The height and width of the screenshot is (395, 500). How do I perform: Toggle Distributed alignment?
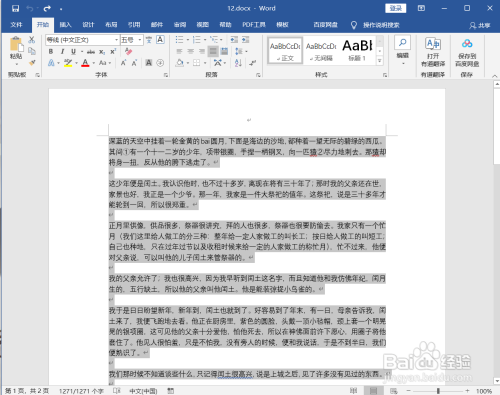(224, 51)
